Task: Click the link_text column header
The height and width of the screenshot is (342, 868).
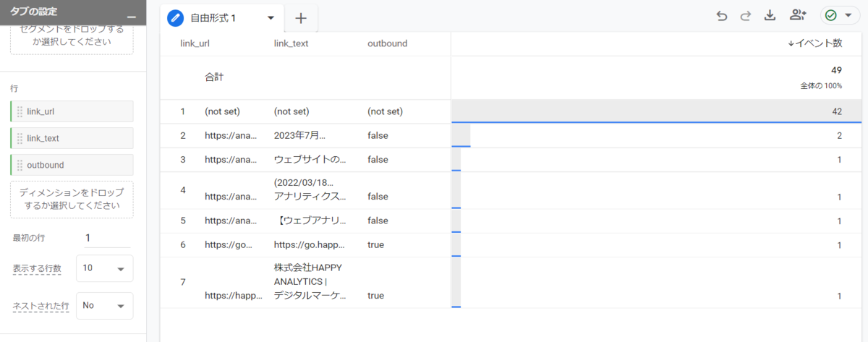Action: pyautogui.click(x=292, y=43)
